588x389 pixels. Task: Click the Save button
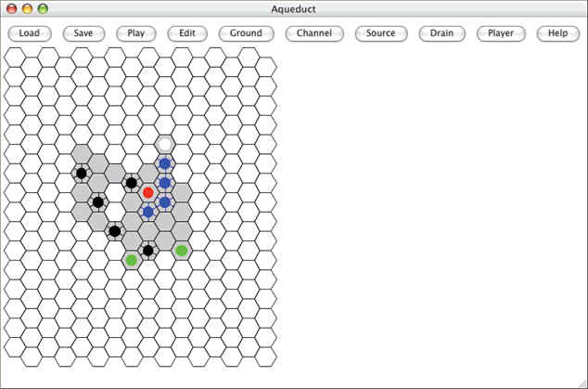[83, 33]
